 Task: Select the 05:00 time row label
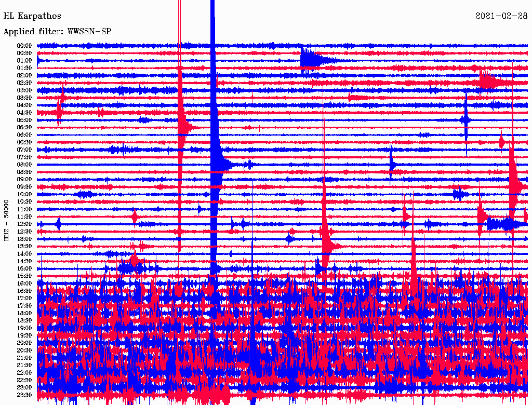(x=24, y=120)
